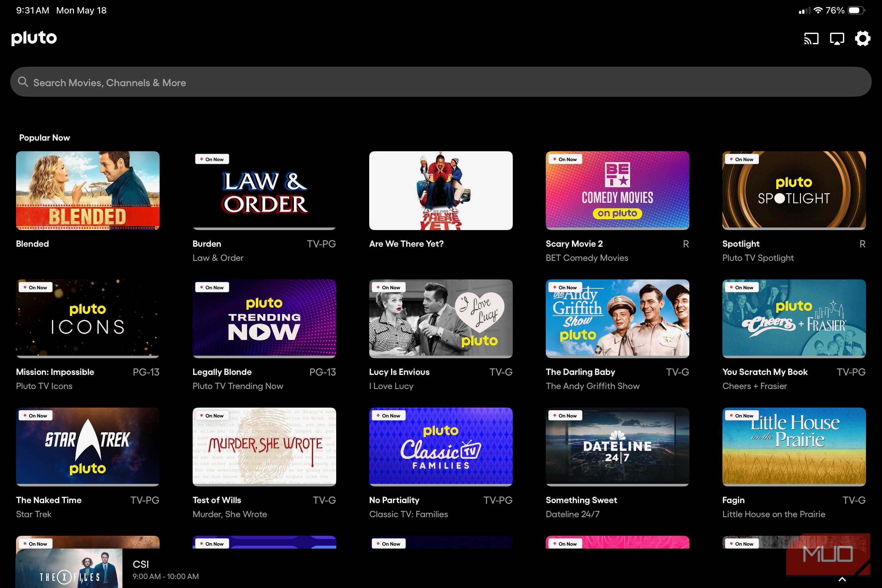Tap the AirPlay screen mirroring icon
882x588 pixels.
pyautogui.click(x=837, y=39)
